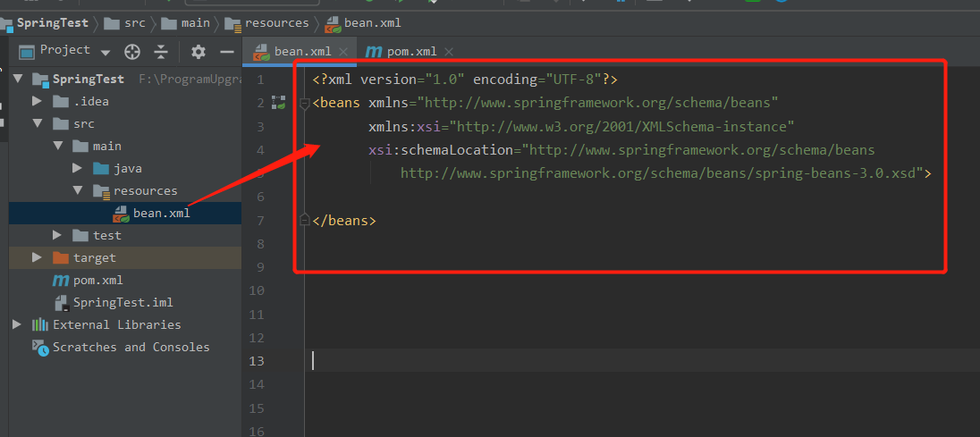This screenshot has height=437, width=980.
Task: Click the xml version declaration on line 1
Action: pyautogui.click(x=465, y=80)
